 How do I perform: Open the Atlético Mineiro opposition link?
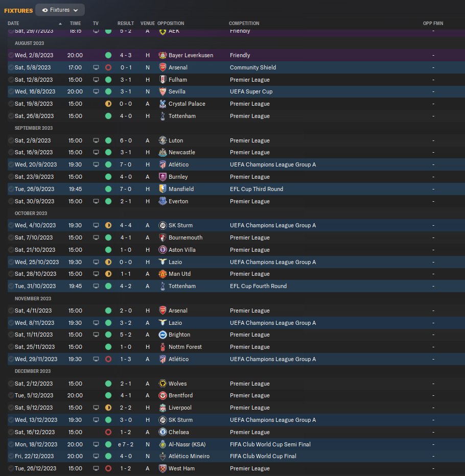[x=189, y=456]
